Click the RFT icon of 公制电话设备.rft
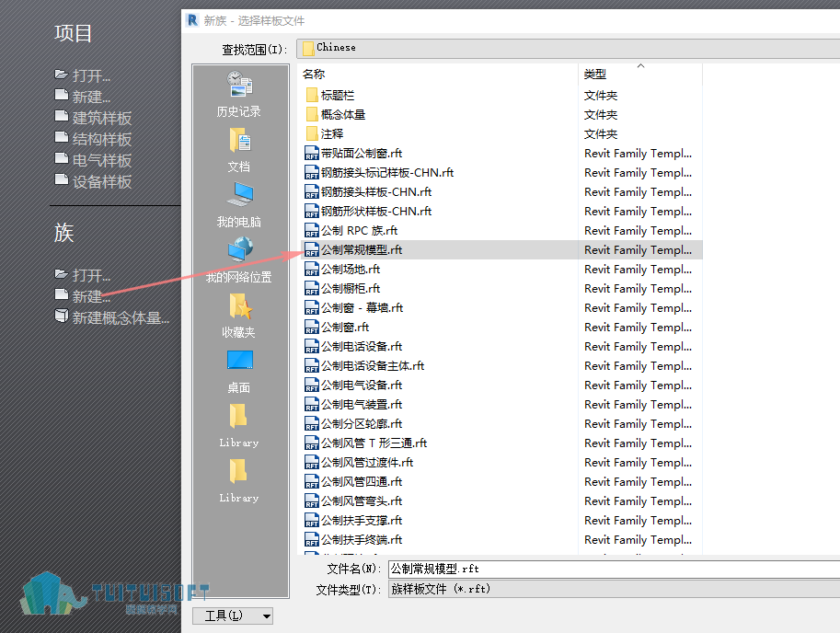This screenshot has height=633, width=840. click(312, 347)
